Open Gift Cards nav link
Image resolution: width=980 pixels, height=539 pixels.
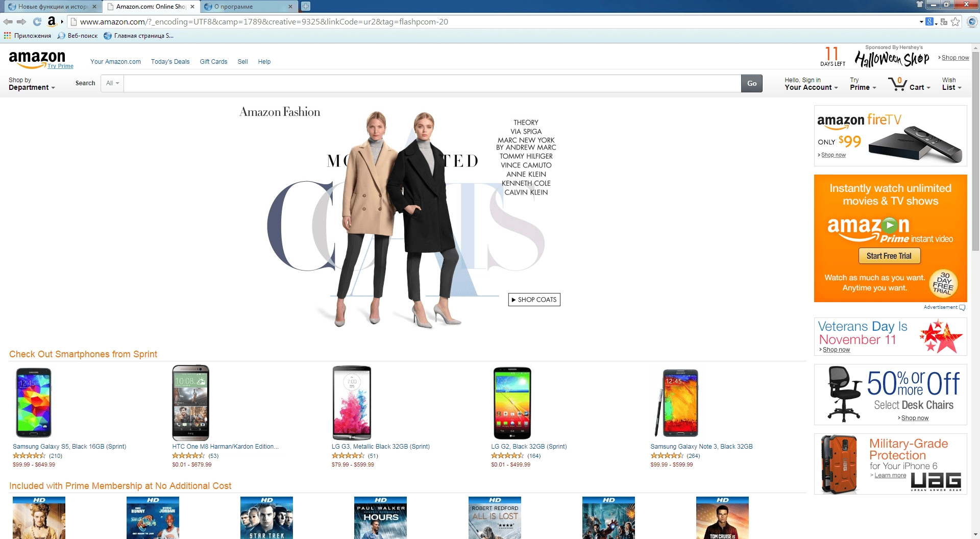point(213,62)
